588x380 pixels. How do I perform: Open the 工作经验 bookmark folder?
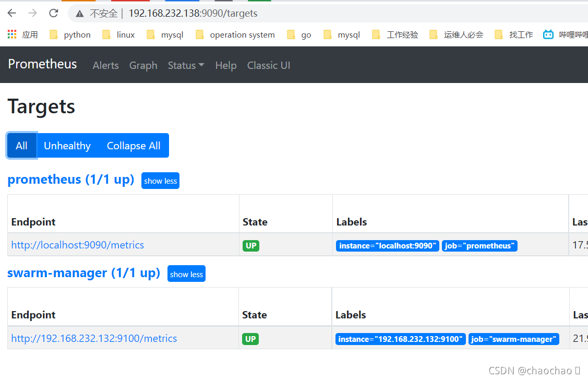[x=395, y=35]
